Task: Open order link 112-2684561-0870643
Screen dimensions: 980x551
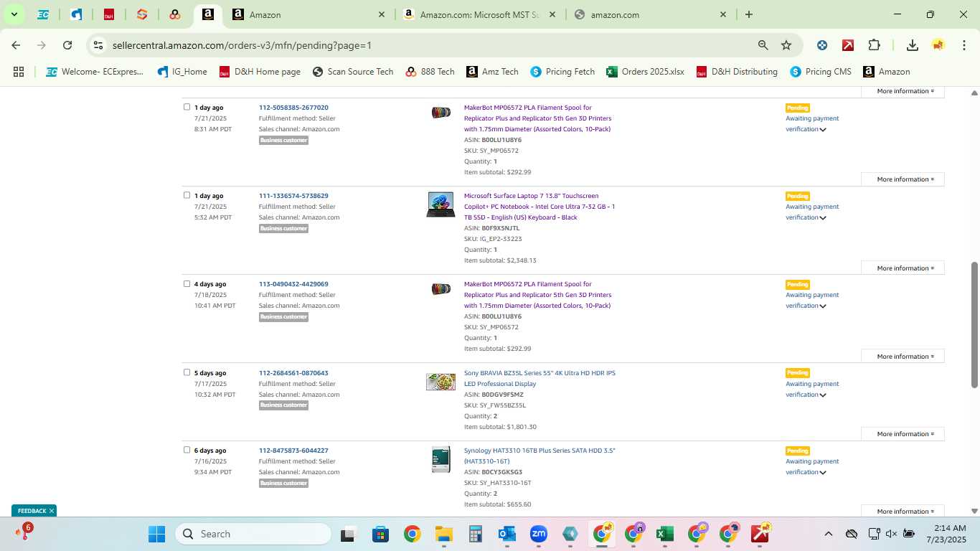Action: pyautogui.click(x=293, y=373)
